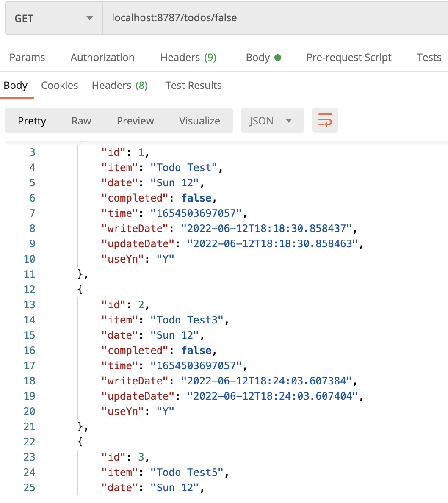This screenshot has height=503, width=448.
Task: Open the Visualize view
Action: [199, 121]
